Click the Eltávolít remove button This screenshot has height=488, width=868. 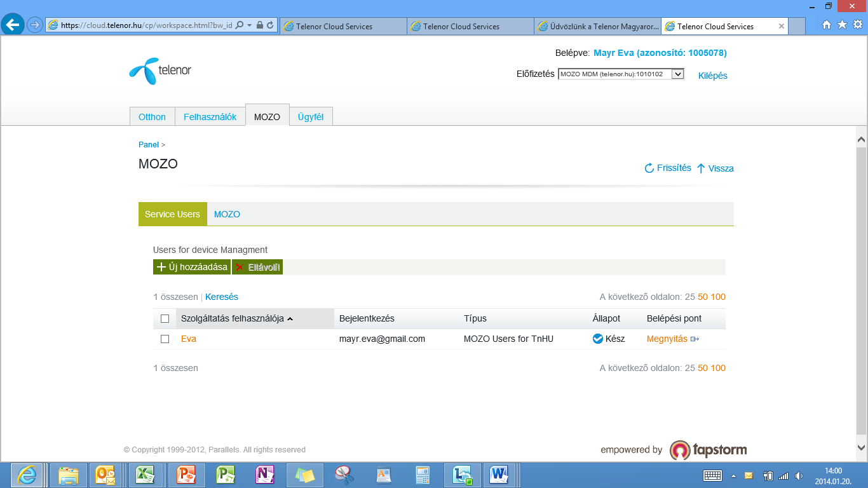[257, 267]
